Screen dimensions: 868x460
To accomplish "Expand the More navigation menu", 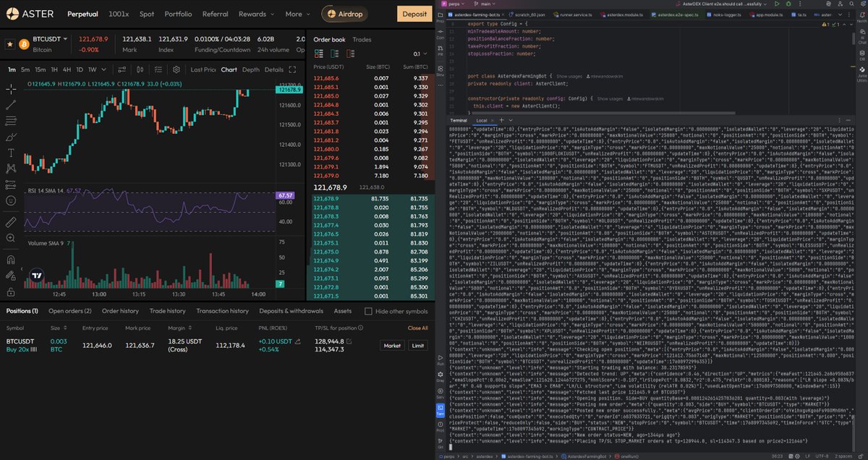I will (x=297, y=14).
